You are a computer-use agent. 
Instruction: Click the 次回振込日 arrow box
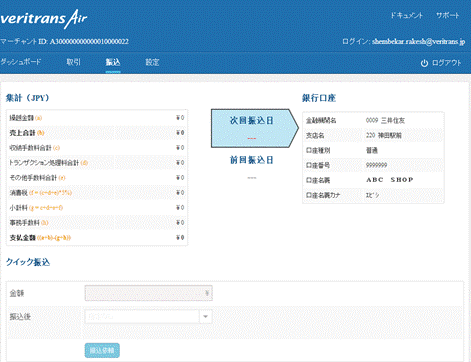coord(255,128)
